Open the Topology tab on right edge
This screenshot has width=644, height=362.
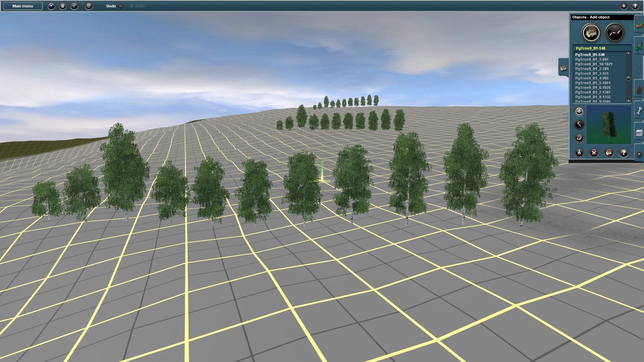(x=639, y=25)
